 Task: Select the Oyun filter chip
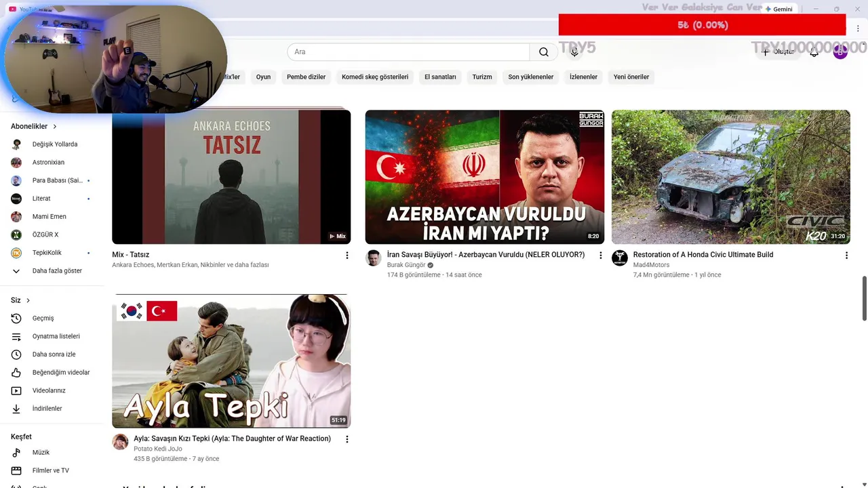263,77
